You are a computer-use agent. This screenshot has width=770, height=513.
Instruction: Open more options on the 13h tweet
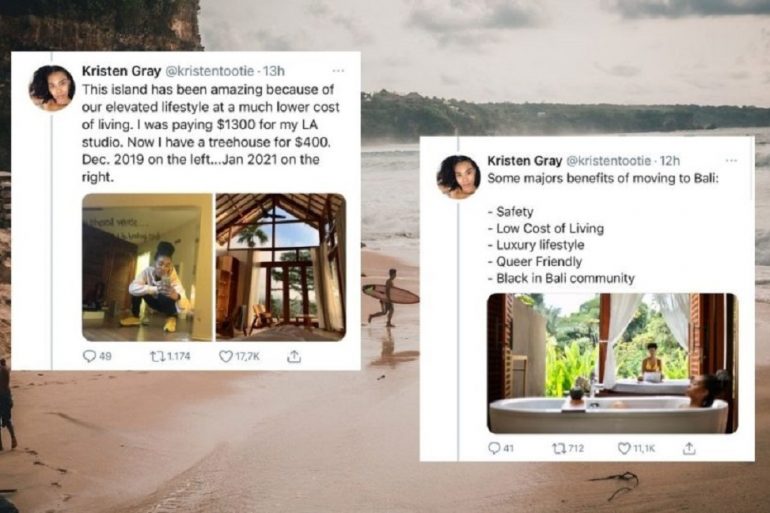[338, 71]
